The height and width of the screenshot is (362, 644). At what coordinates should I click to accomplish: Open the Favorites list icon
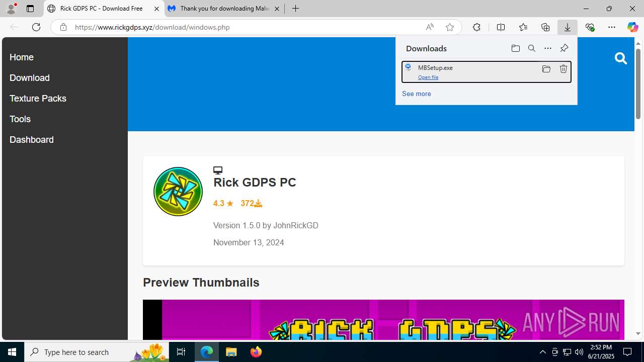[x=523, y=27]
